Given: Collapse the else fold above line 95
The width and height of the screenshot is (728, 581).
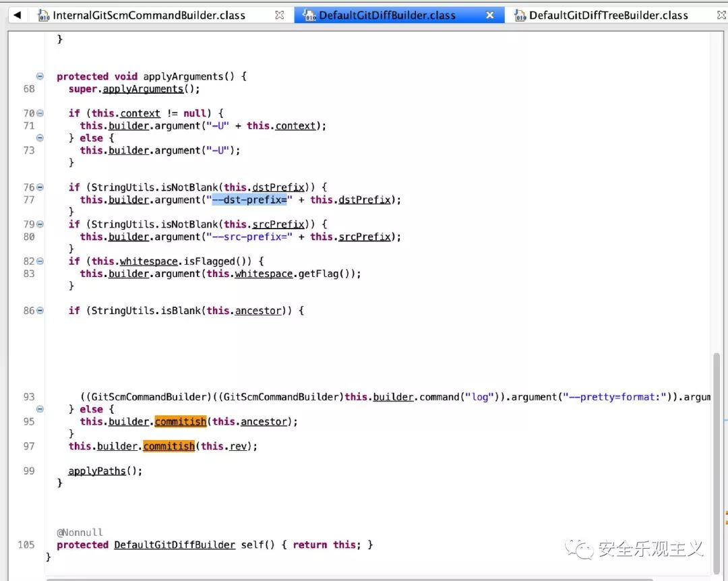Looking at the screenshot, I should coord(40,409).
